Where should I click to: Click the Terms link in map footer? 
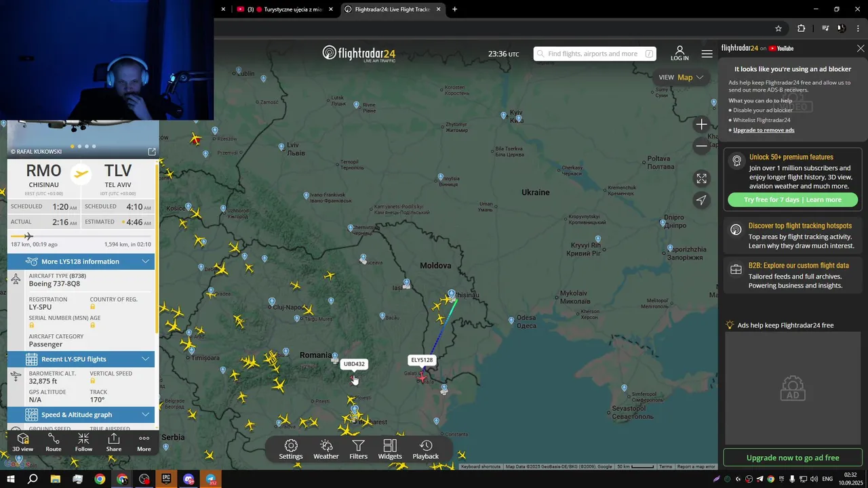coord(665,466)
